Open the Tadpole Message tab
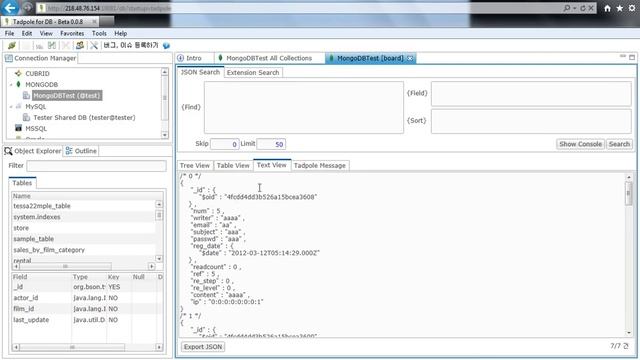The width and height of the screenshot is (640, 360). pos(320,165)
